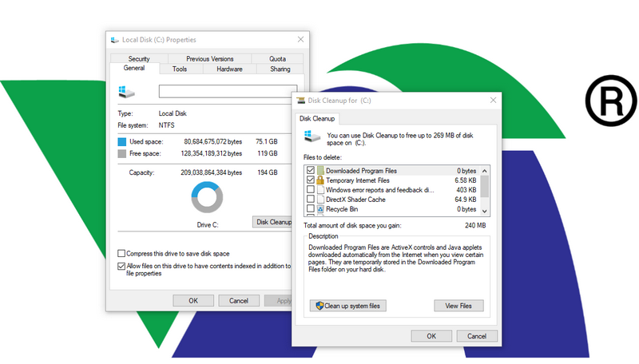
Task: Click Clean up system files button
Action: pos(348,306)
